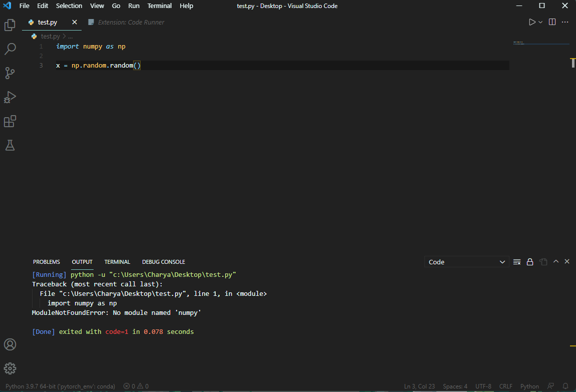The width and height of the screenshot is (576, 392).
Task: Open the Search view in activity bar
Action: (x=10, y=49)
